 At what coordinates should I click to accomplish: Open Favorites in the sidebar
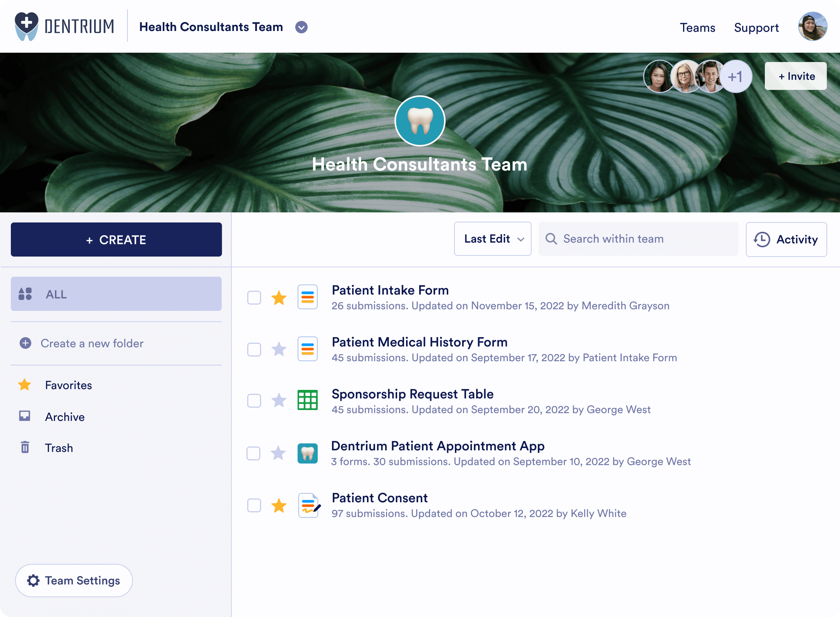click(68, 385)
